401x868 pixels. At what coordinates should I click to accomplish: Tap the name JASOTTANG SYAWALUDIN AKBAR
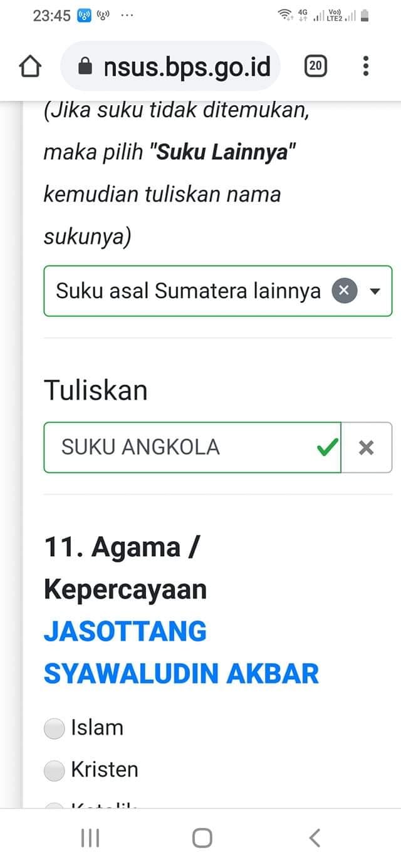pyautogui.click(x=181, y=653)
